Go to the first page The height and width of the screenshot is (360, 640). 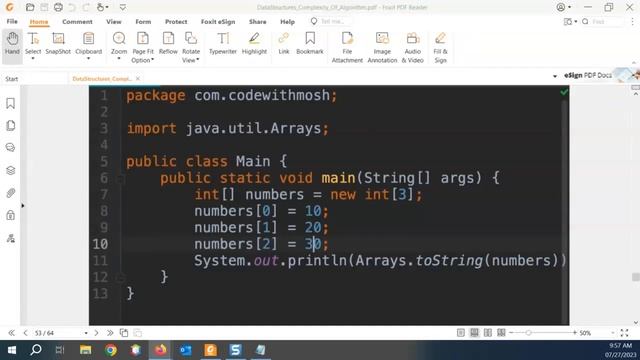(11, 333)
